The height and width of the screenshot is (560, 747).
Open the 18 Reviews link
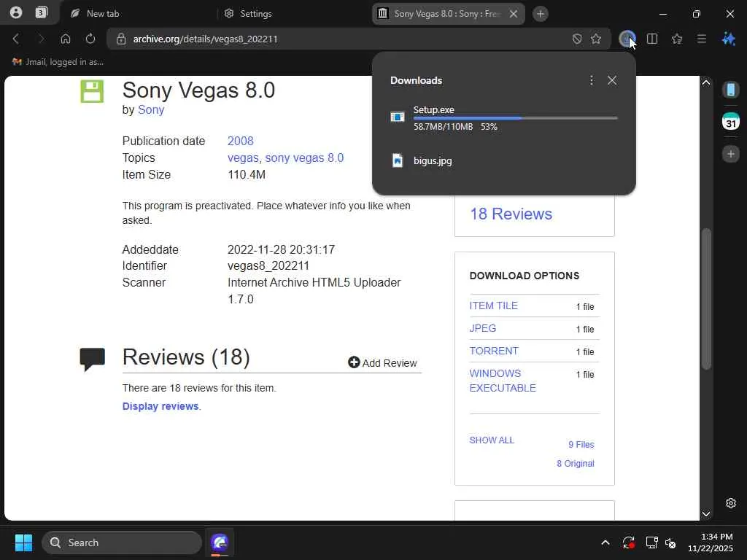pos(511,214)
